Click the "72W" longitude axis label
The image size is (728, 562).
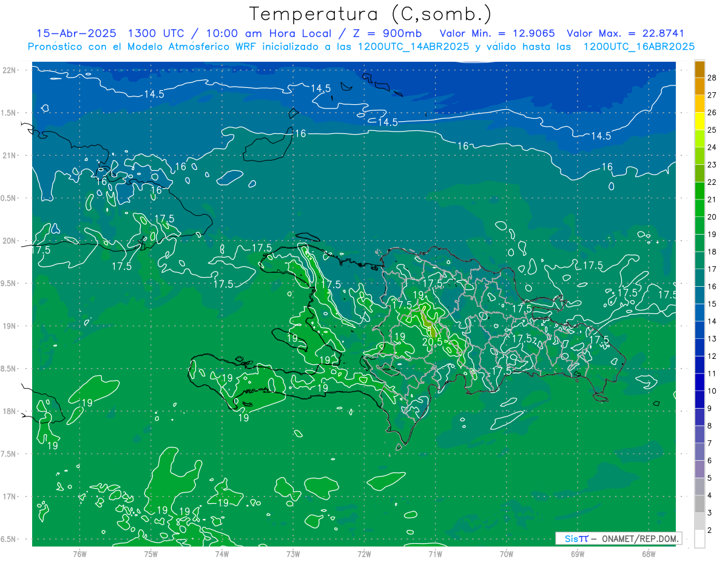[x=364, y=554]
